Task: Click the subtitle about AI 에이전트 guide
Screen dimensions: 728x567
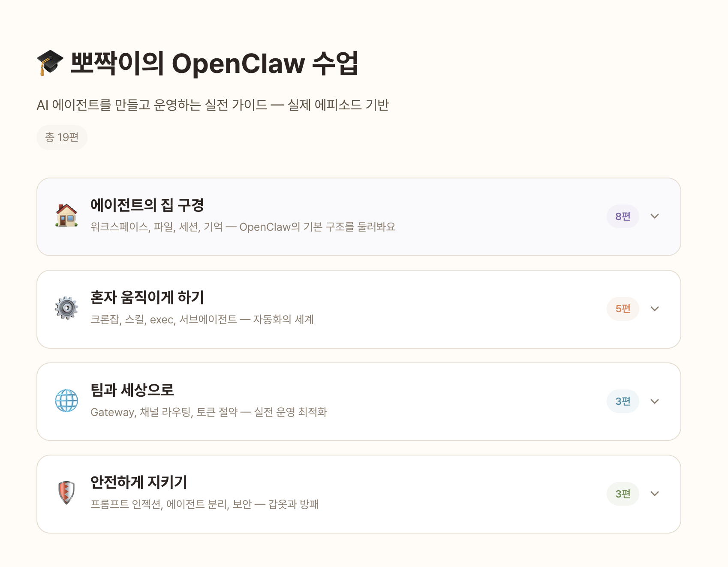Action: 214,103
